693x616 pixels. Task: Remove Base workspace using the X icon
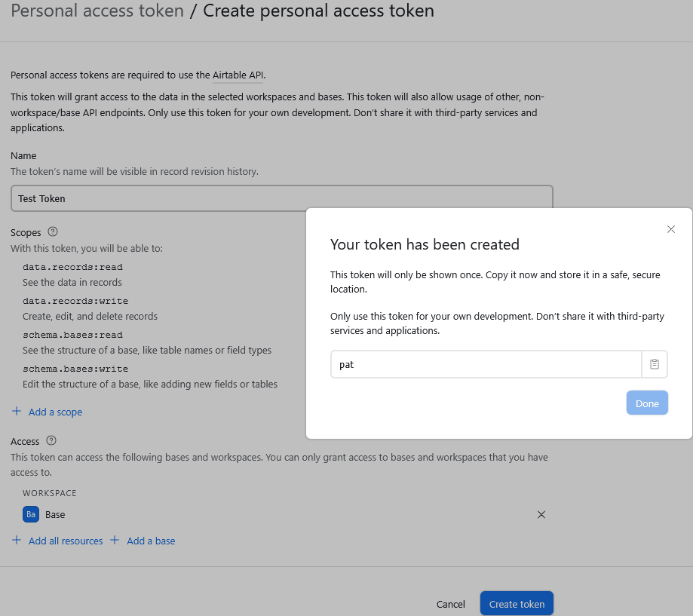click(541, 514)
